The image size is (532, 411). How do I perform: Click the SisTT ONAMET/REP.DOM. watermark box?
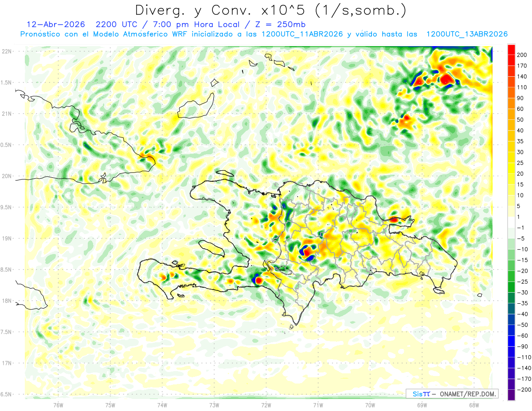[x=452, y=394]
